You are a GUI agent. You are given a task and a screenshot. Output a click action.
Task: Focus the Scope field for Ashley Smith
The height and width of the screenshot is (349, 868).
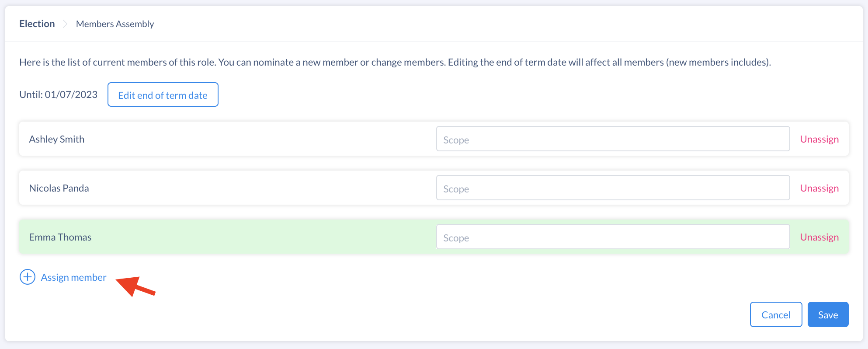click(613, 139)
